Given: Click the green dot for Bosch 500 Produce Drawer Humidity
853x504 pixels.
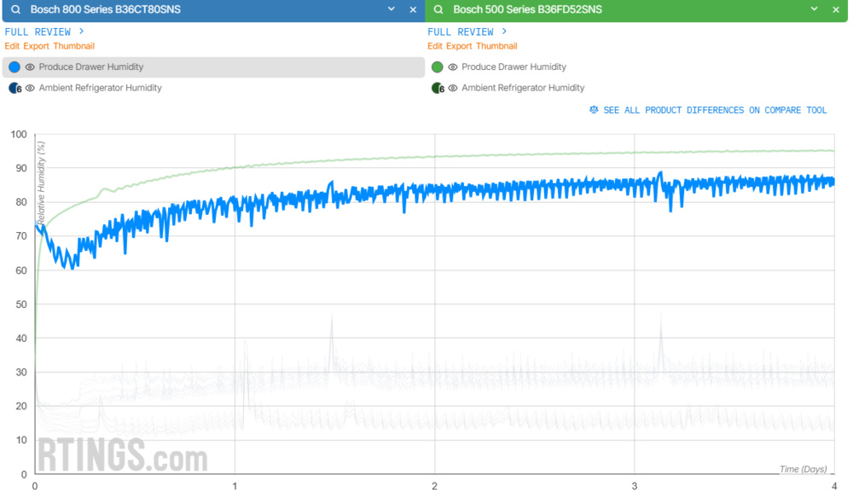Looking at the screenshot, I should click(x=437, y=67).
